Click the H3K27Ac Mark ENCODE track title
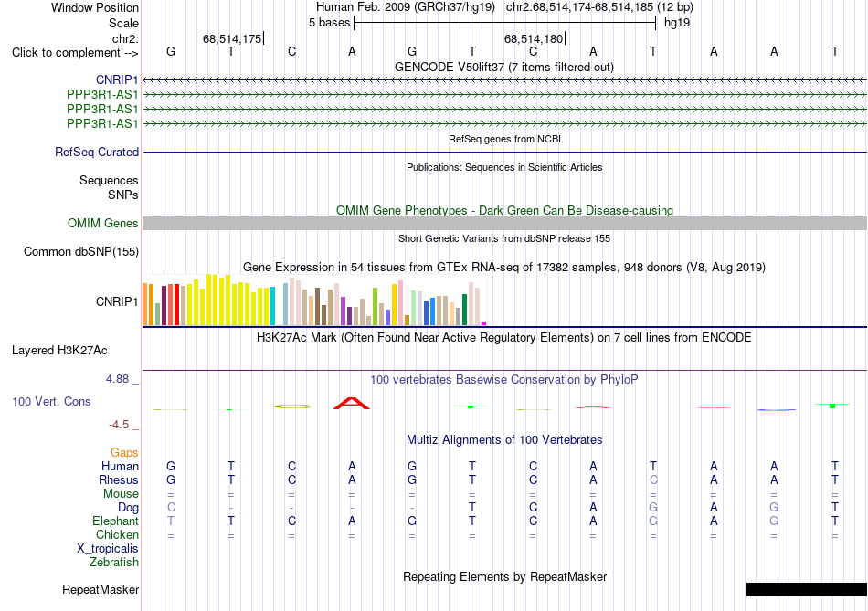 point(504,338)
